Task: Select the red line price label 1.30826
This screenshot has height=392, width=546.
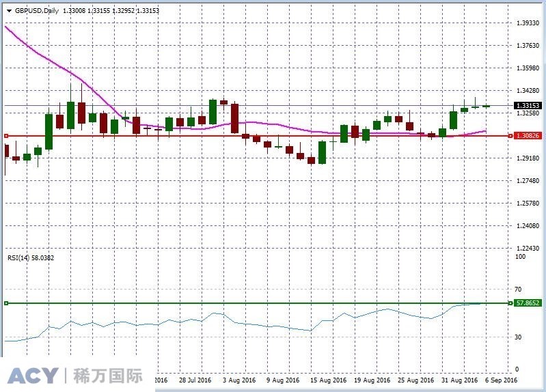Action: point(528,135)
